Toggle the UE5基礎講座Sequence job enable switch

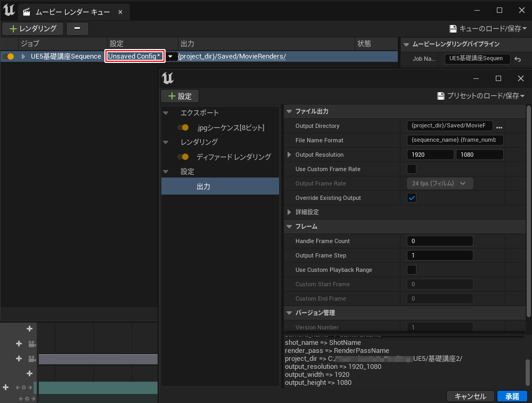point(8,57)
